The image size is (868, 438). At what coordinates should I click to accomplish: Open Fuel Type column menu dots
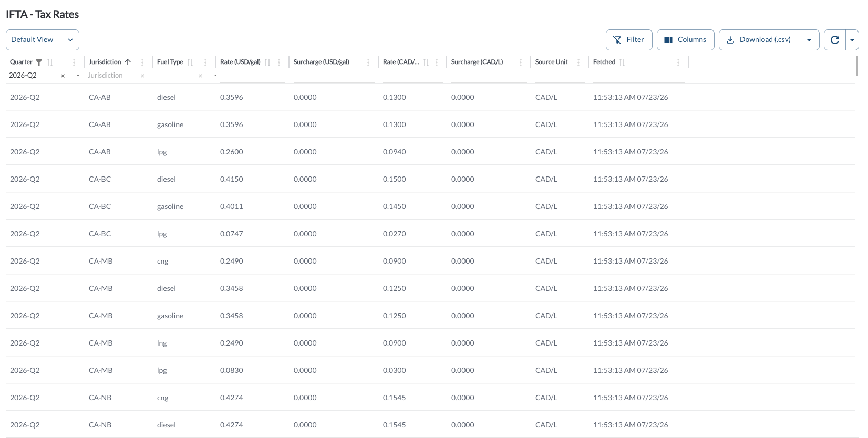click(x=205, y=62)
